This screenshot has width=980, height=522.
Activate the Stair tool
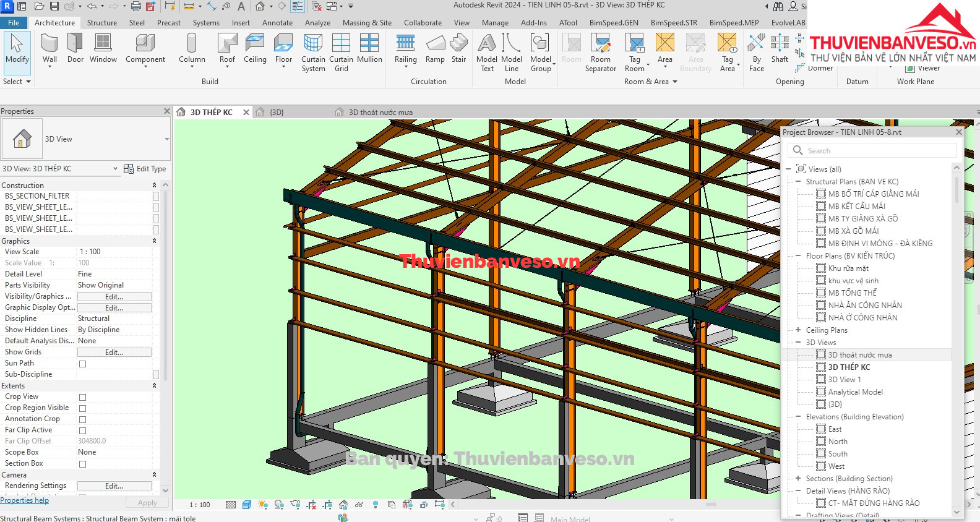pos(458,49)
